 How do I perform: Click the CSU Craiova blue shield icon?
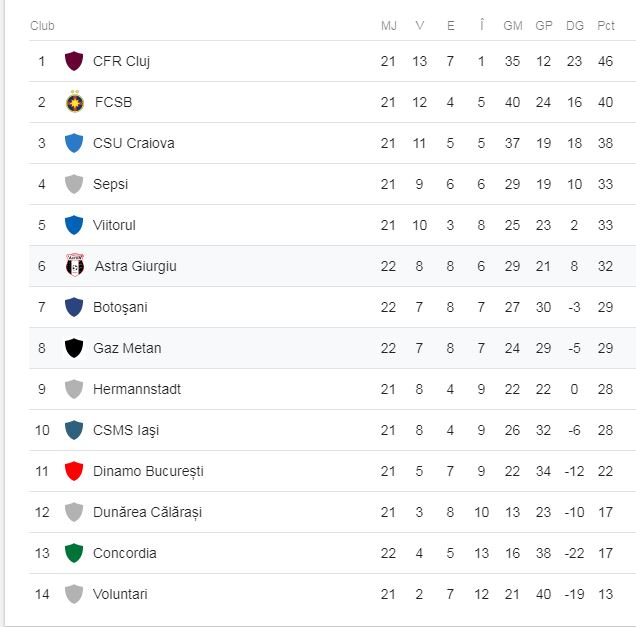pos(73,143)
